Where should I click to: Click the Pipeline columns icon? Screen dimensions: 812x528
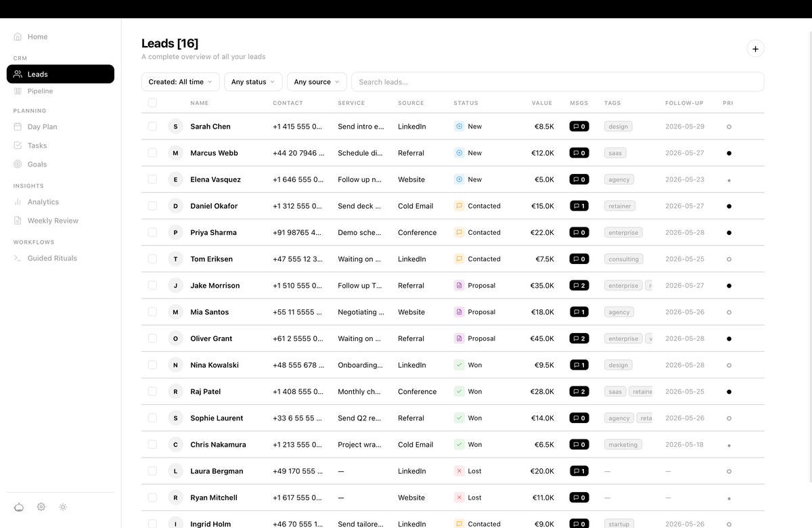pyautogui.click(x=18, y=91)
